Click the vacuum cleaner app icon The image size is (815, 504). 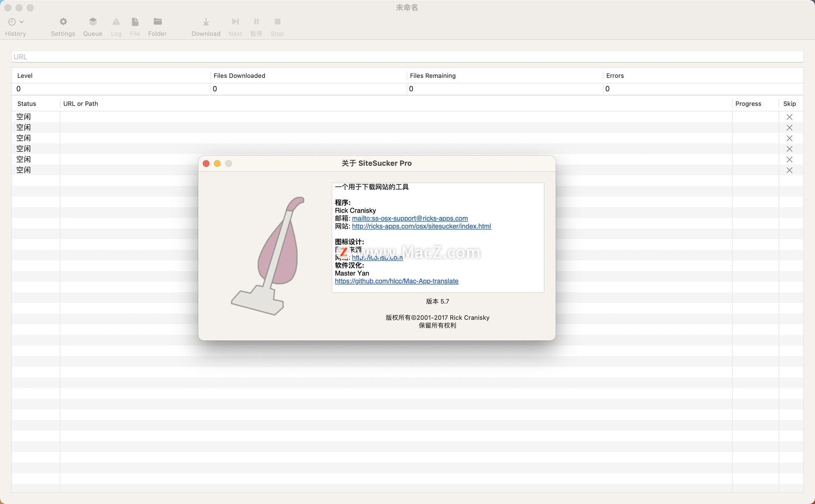tap(268, 256)
